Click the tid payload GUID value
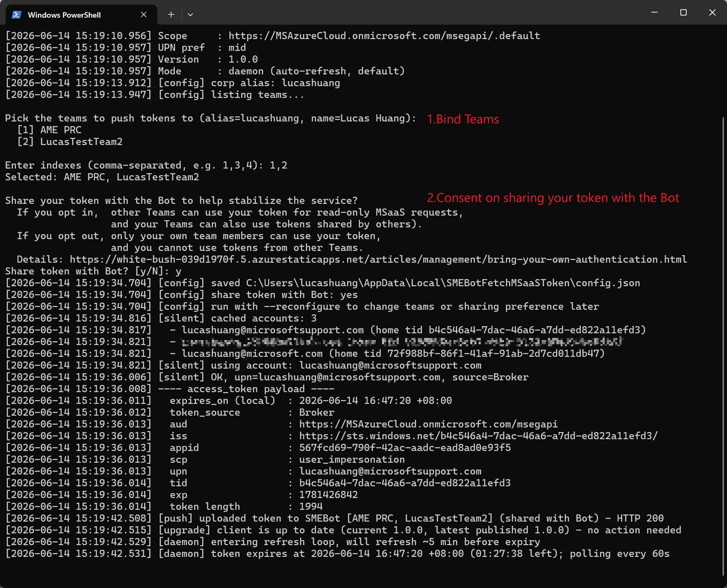This screenshot has height=588, width=727. coord(405,483)
